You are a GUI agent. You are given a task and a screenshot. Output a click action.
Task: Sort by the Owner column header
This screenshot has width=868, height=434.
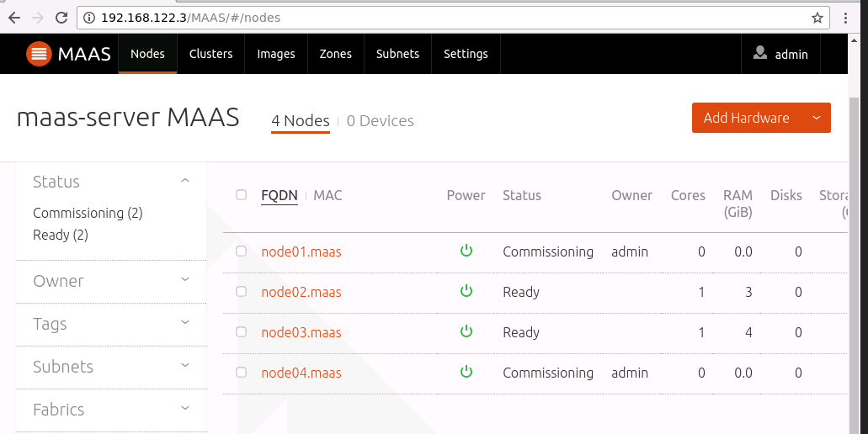[x=631, y=195]
